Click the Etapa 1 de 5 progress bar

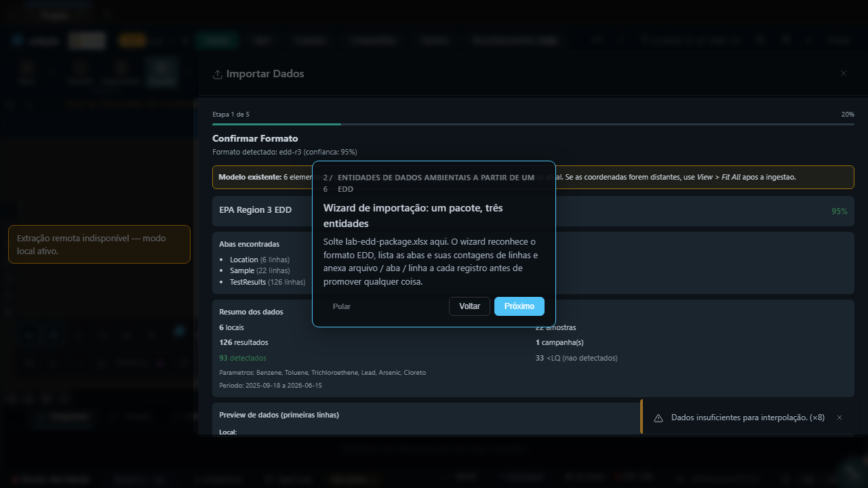coord(533,125)
